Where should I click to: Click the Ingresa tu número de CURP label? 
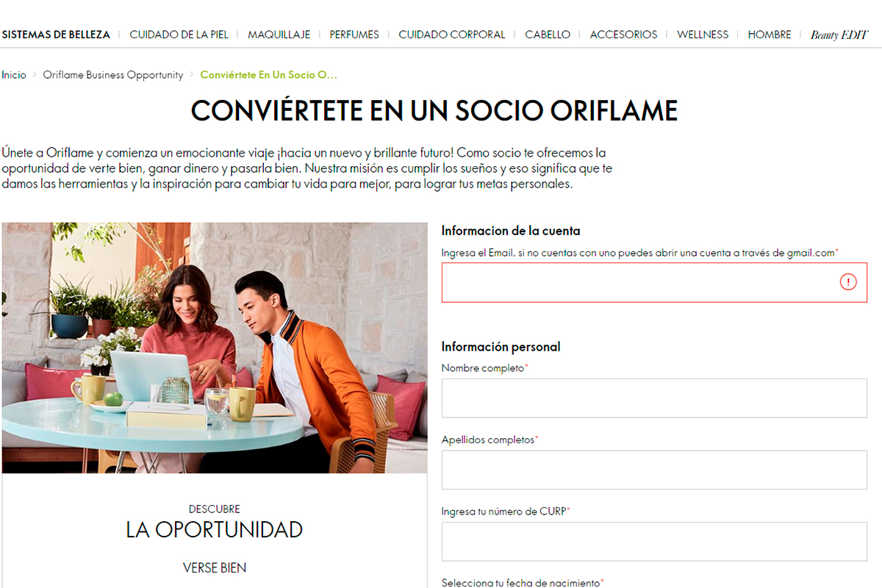pos(506,512)
